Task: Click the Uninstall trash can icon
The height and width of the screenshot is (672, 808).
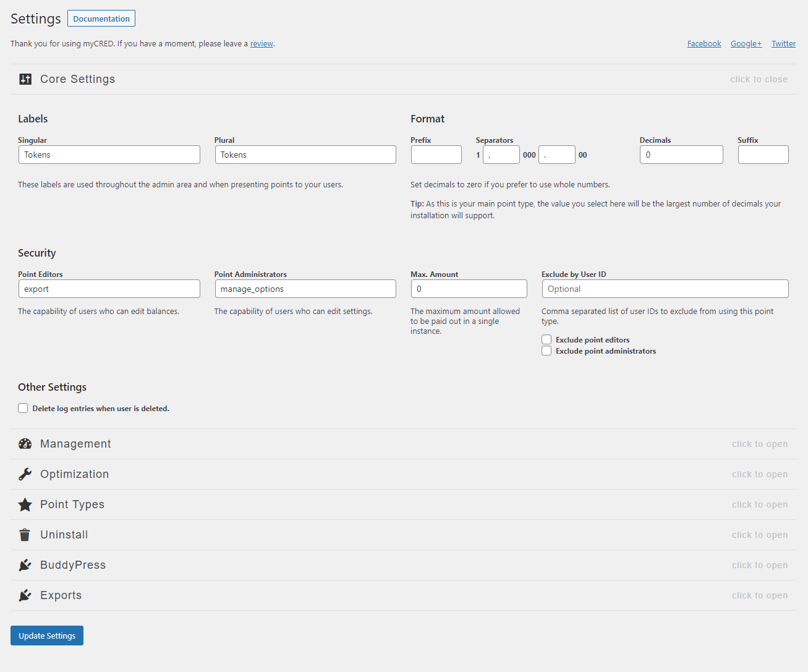Action: click(x=25, y=535)
